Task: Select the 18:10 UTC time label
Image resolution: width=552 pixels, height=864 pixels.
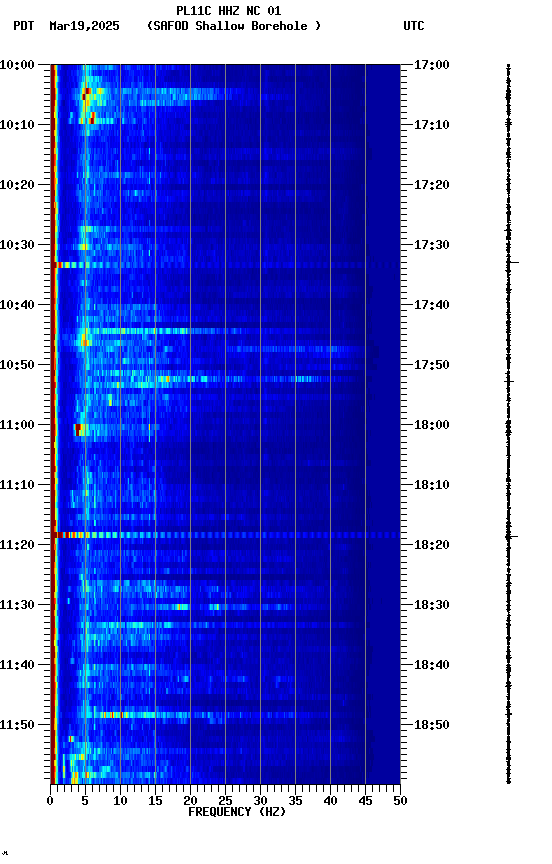Action: point(432,485)
